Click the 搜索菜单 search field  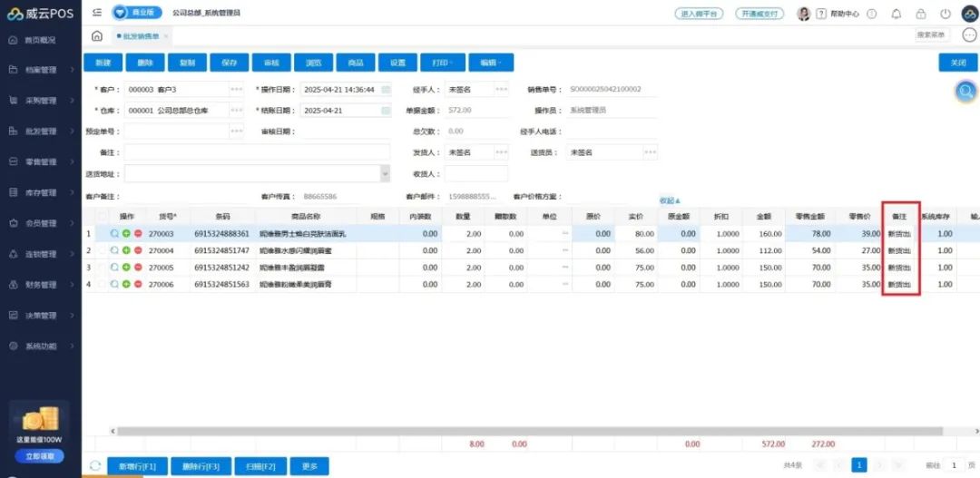point(933,35)
